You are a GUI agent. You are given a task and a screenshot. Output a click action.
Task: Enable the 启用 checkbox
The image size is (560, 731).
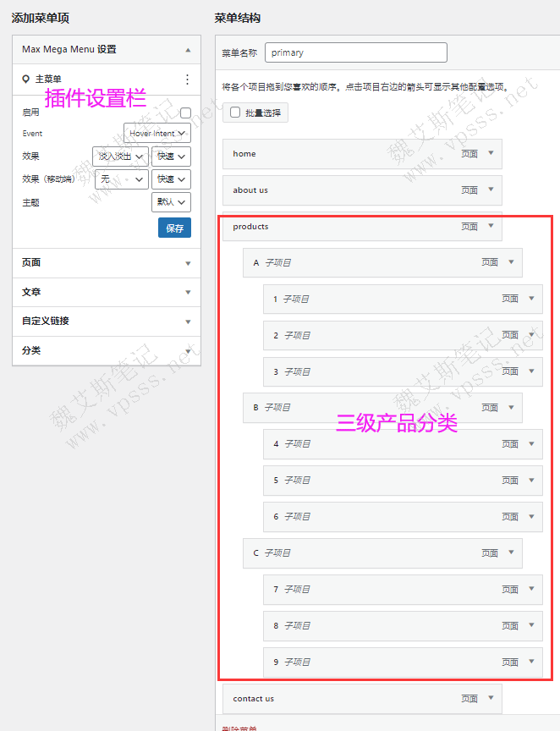(185, 113)
